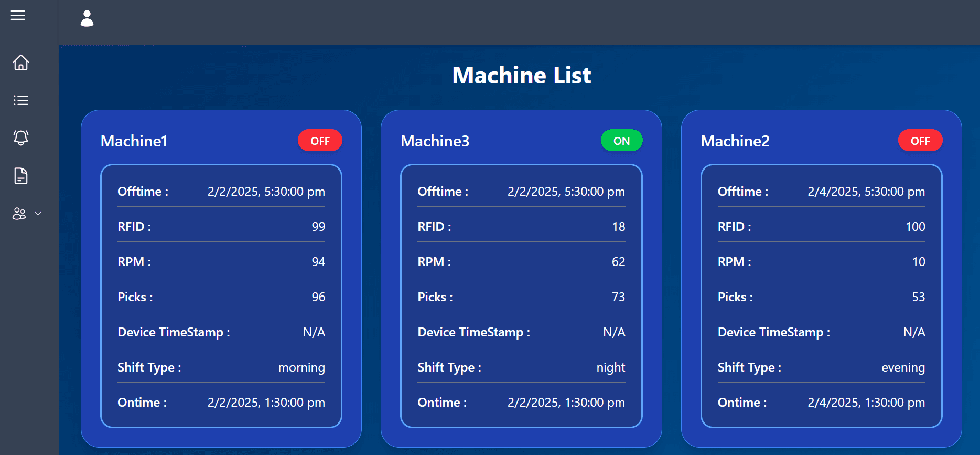
Task: Click Machine3 Offtime value 2/2/2025, 5:30:00 pm
Action: (x=566, y=192)
